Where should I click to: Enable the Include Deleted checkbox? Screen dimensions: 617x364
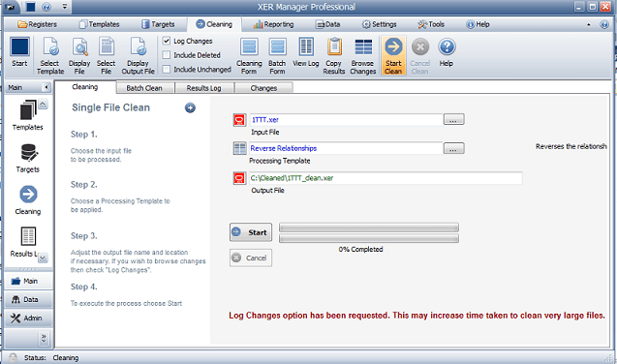(x=167, y=55)
